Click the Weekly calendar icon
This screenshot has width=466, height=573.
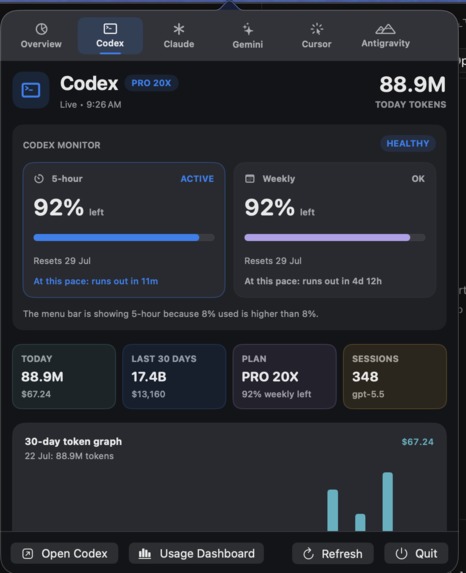[x=250, y=179]
